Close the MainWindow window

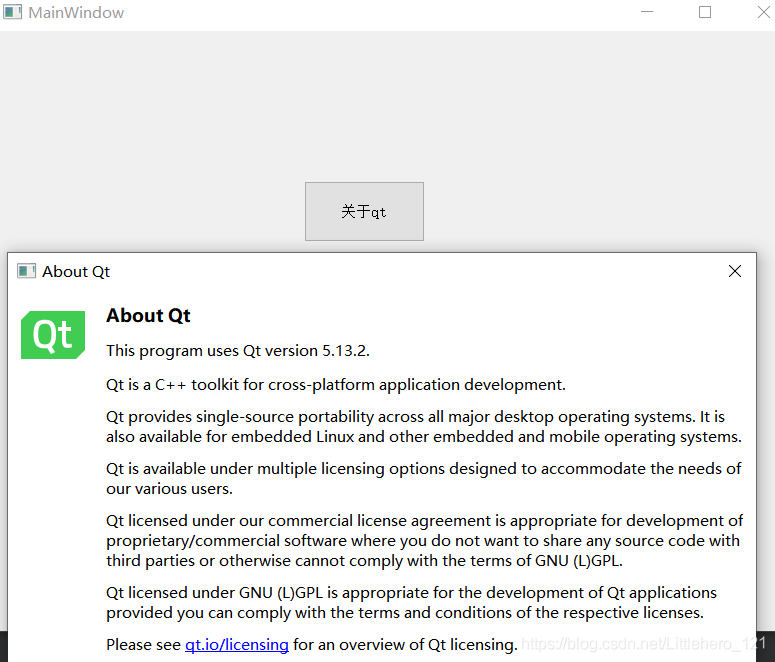pos(764,12)
